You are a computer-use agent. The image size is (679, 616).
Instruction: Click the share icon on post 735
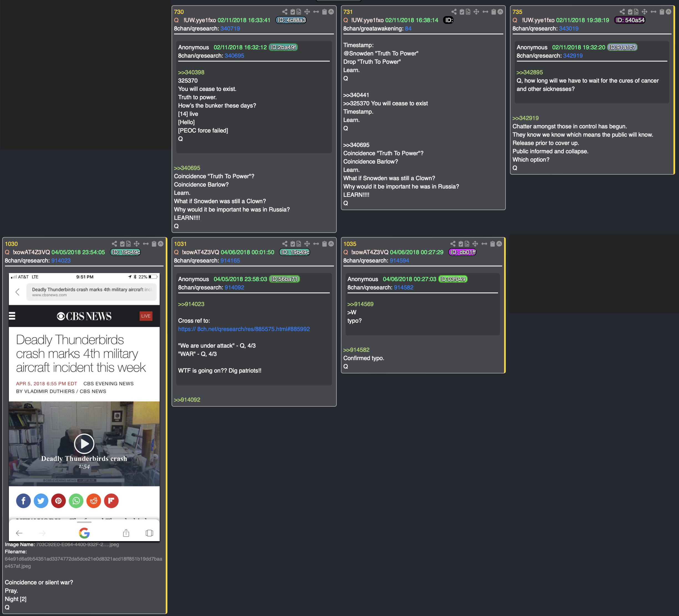[622, 12]
